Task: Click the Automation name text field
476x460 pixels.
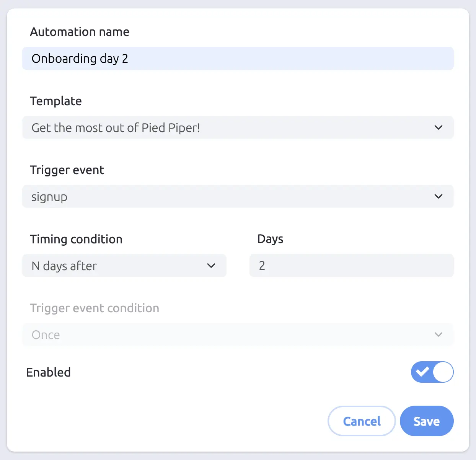Action: (x=237, y=59)
